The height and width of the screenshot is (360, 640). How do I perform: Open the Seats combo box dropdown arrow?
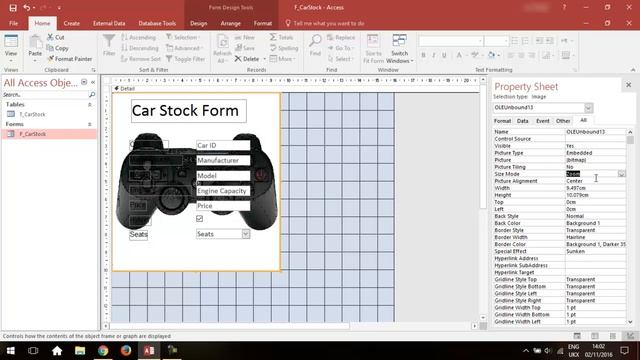pos(246,234)
